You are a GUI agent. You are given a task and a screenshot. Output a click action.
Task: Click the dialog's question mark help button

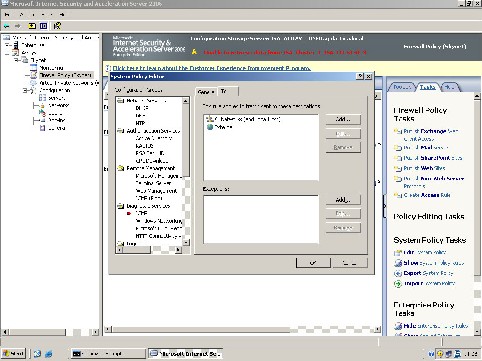[360, 76]
